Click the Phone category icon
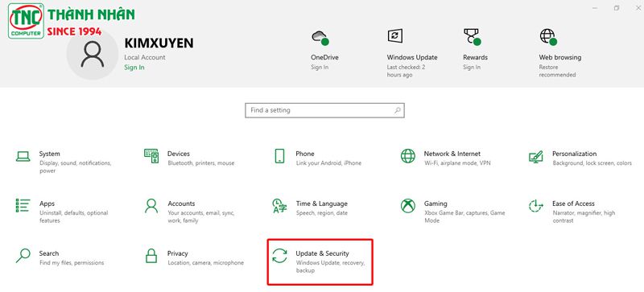Screen dimensions: 644x292 tap(279, 156)
